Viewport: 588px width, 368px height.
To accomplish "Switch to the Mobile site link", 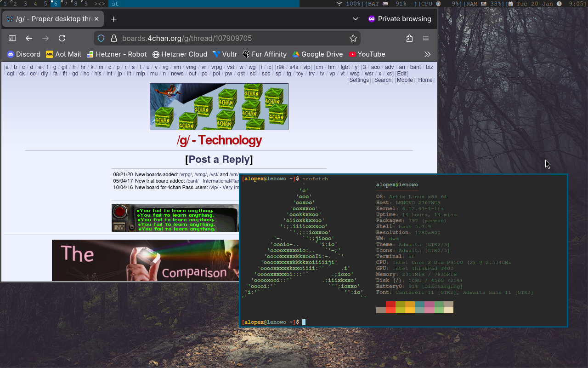I will 405,80.
